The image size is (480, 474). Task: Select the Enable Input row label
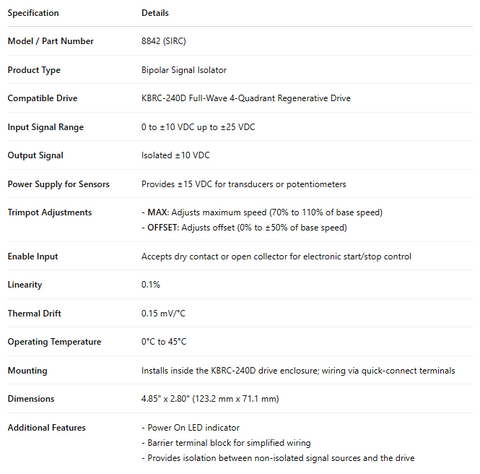pos(33,257)
